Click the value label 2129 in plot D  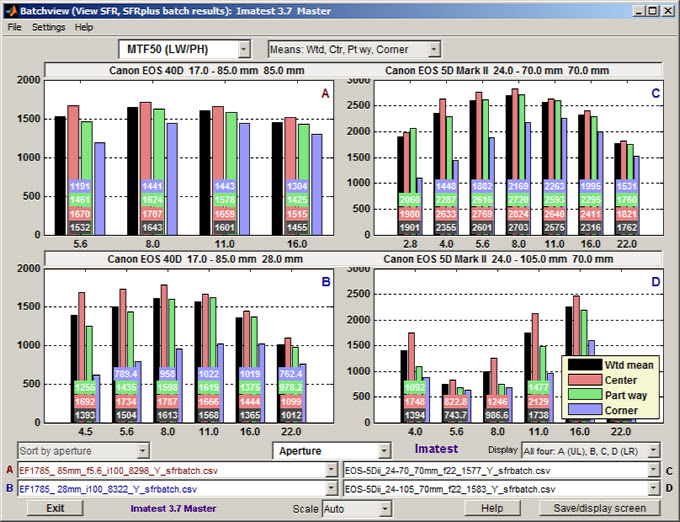[538, 401]
